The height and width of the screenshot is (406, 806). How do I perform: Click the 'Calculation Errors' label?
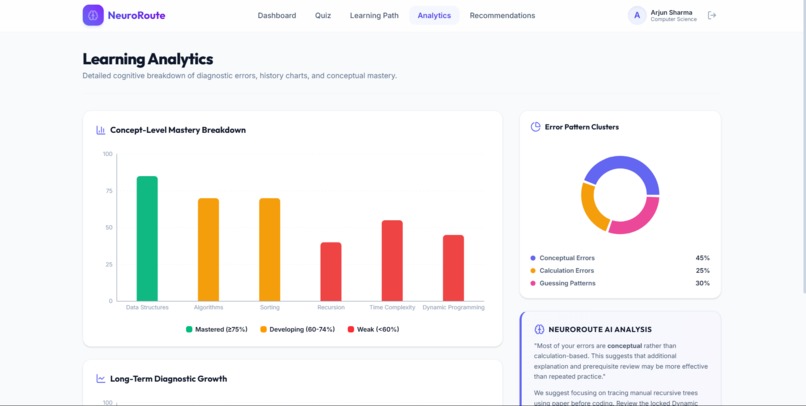(566, 271)
